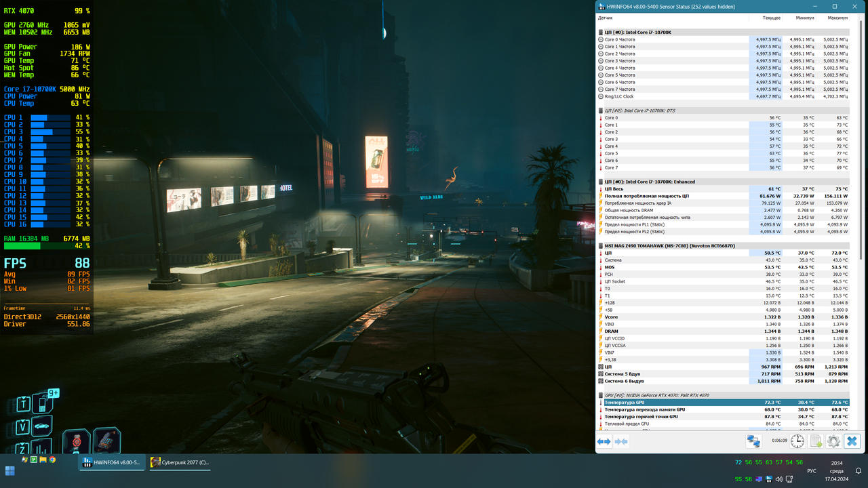Click the volume speaker icon in system tray

coord(778,479)
